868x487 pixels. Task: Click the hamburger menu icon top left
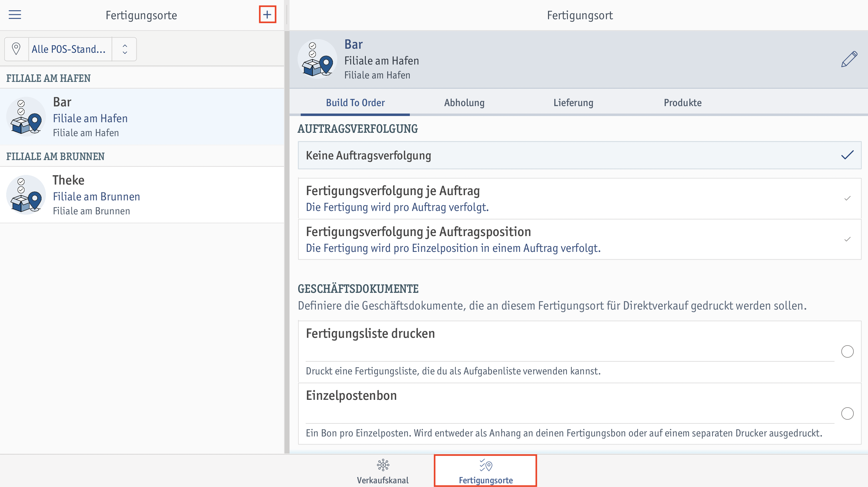[15, 15]
